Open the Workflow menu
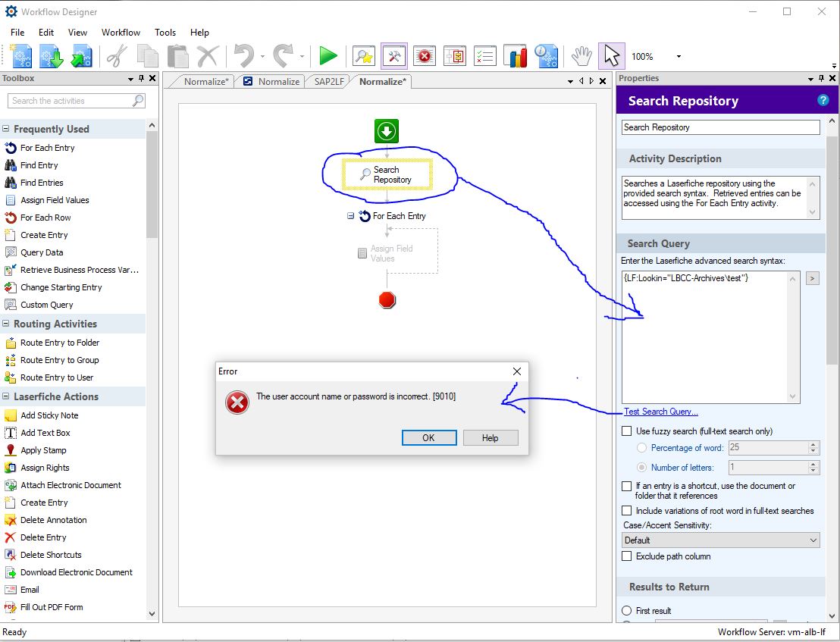840x642 pixels. (x=121, y=33)
